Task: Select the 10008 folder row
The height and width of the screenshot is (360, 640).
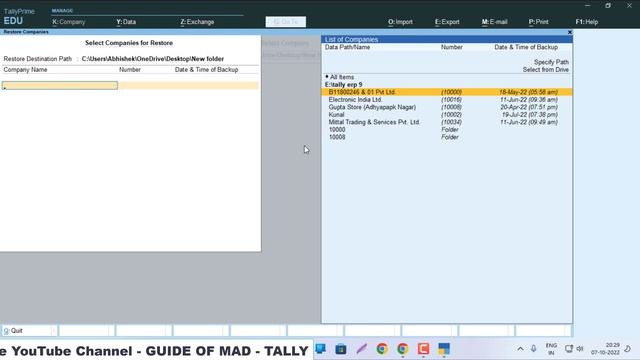Action: [447, 137]
